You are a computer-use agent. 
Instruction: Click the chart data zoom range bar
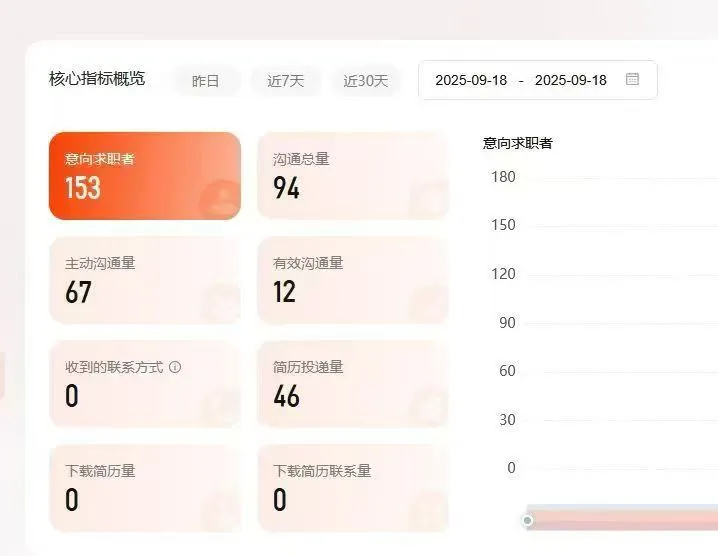[622, 518]
